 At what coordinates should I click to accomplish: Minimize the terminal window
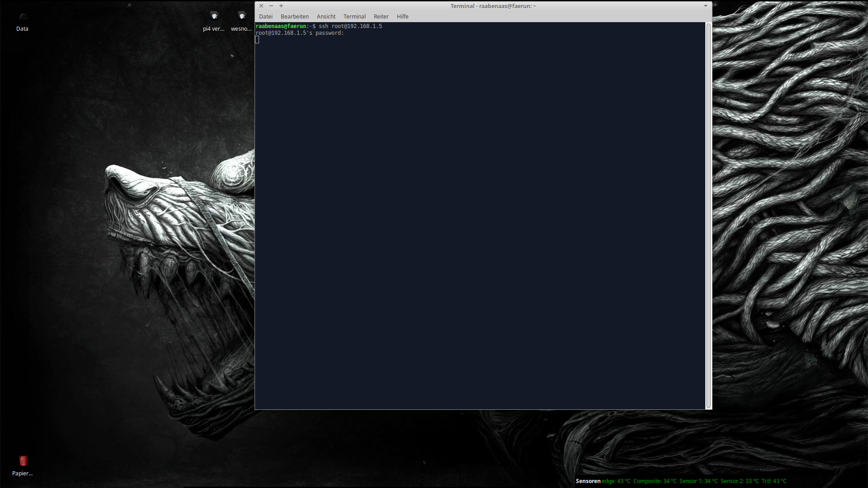point(271,6)
